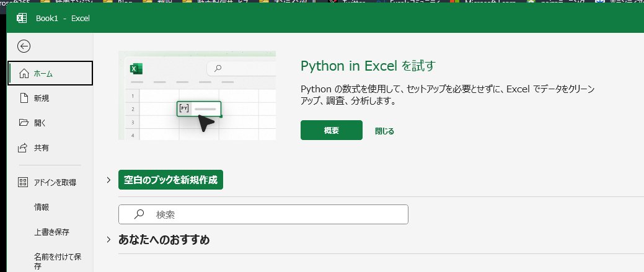Click the home icon in sidebar
This screenshot has height=272, width=644.
coord(24,74)
